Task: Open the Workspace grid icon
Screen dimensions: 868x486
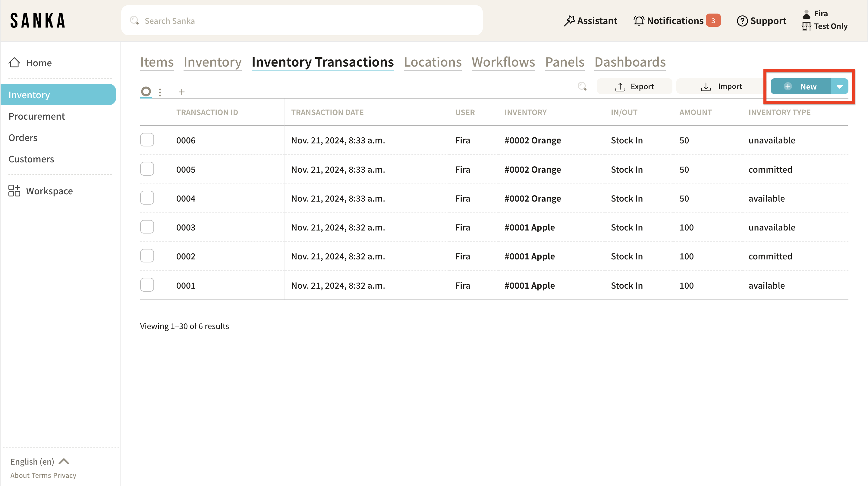Action: click(x=14, y=191)
